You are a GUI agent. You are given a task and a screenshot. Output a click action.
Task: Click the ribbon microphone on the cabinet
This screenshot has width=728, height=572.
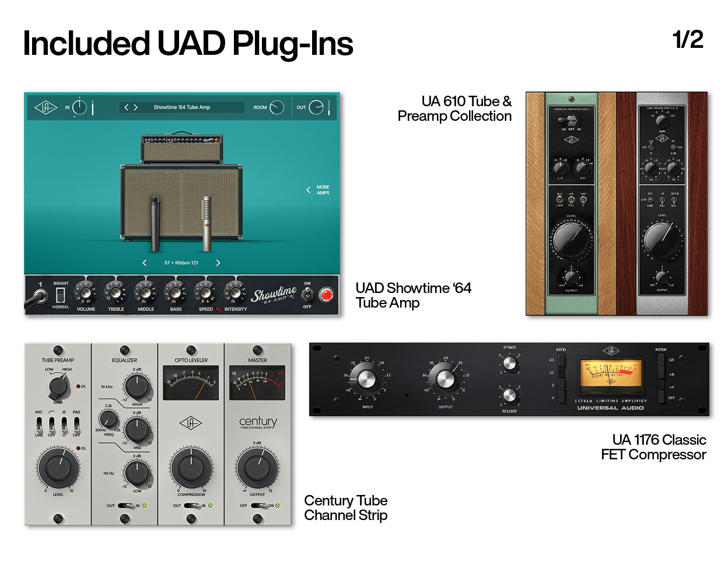206,224
